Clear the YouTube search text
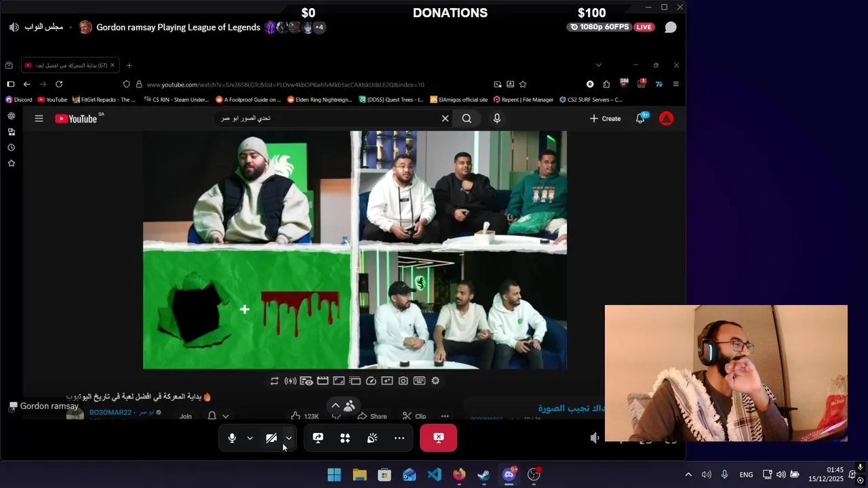Screen dimensions: 868x488 (445, 119)
